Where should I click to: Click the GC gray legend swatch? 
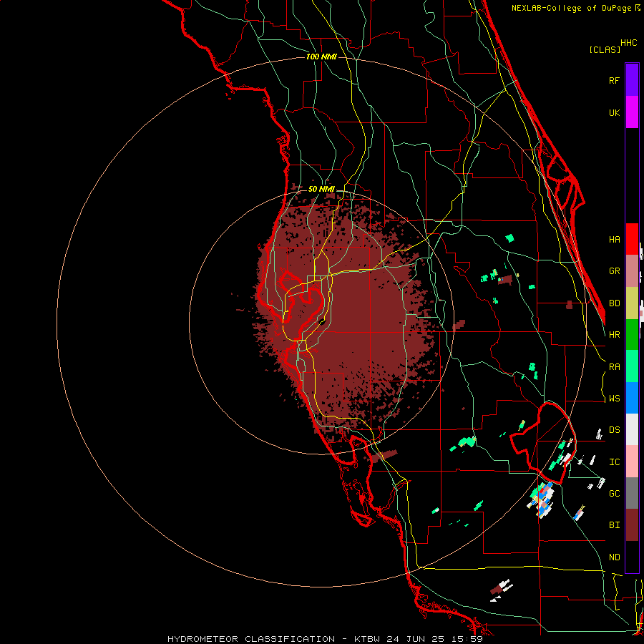(x=632, y=493)
